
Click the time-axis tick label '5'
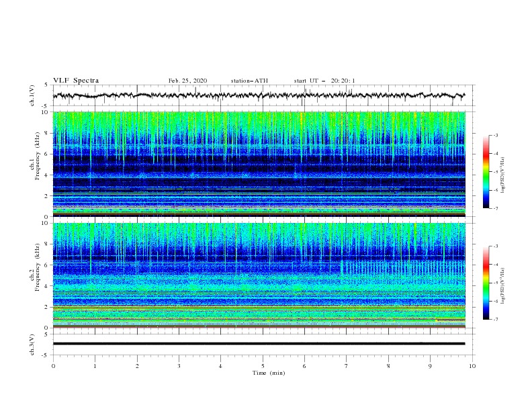click(263, 366)
